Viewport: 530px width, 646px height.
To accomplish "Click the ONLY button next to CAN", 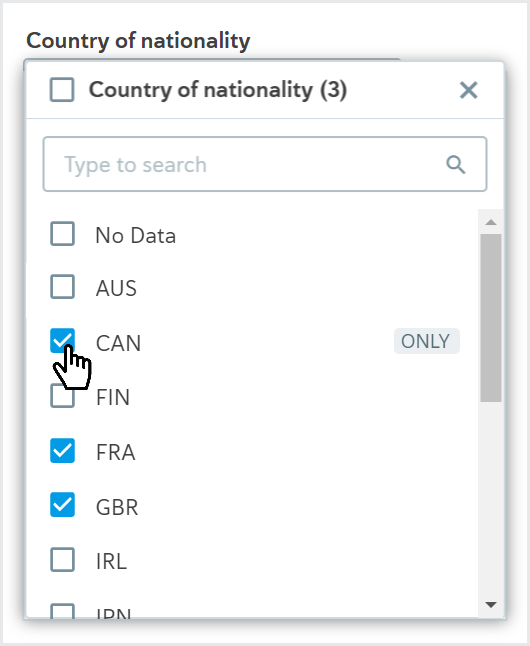I will (427, 341).
